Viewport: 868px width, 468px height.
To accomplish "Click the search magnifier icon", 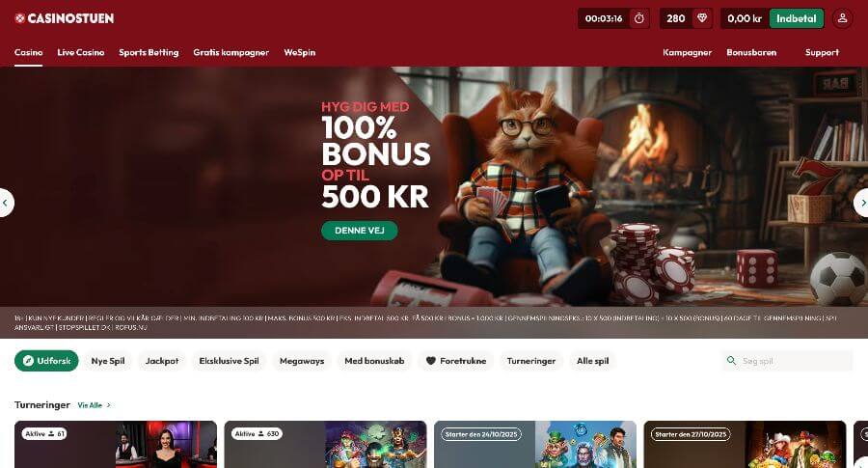I will click(731, 361).
